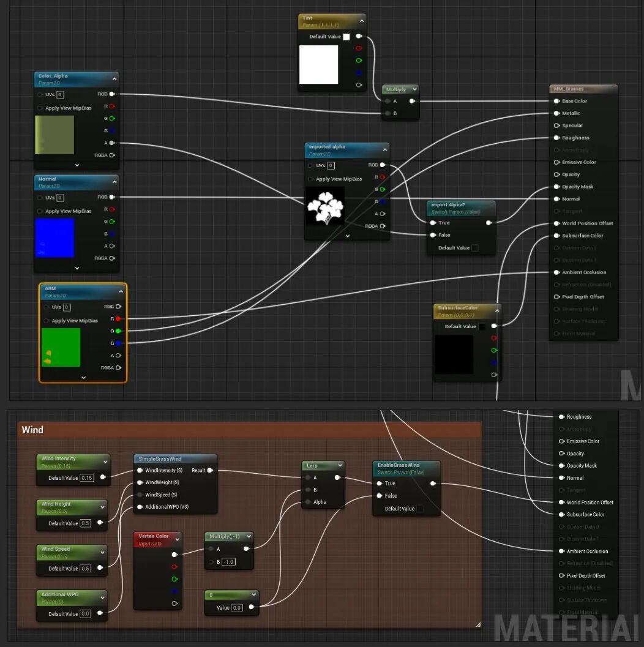Expand the top Multiply node's chevron

[414, 89]
